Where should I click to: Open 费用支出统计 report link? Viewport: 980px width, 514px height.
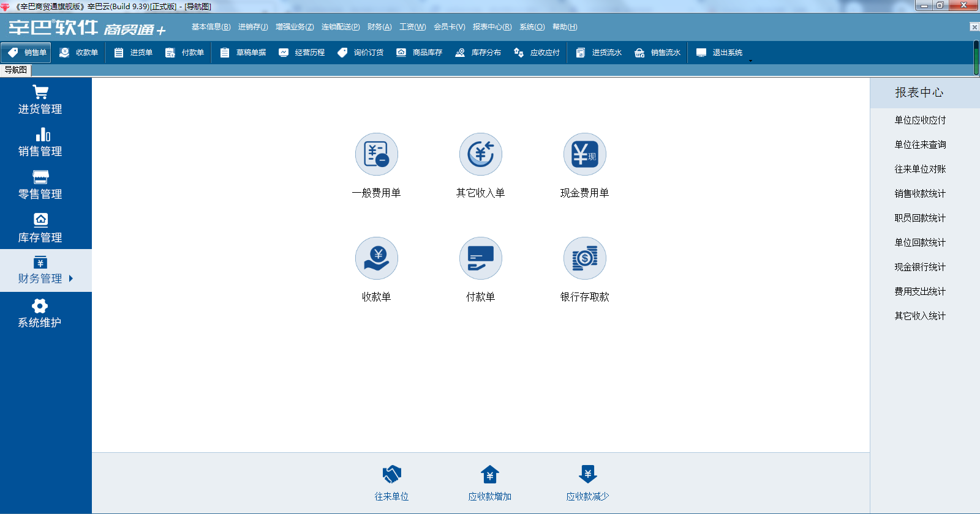(920, 291)
